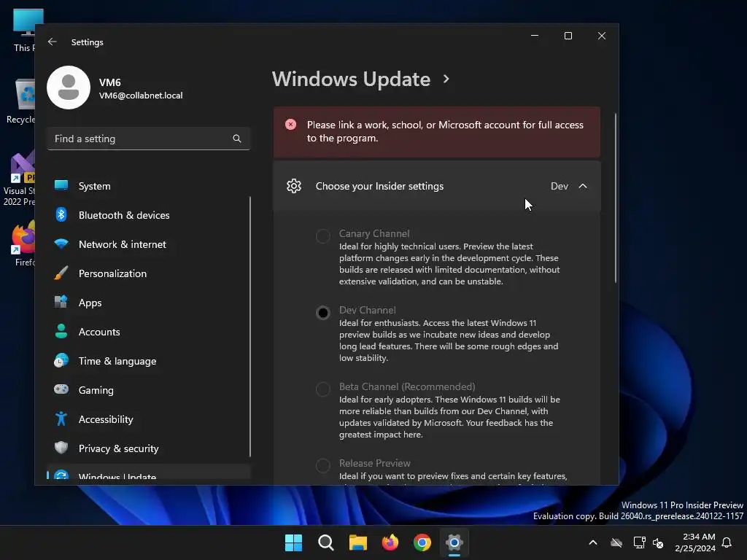Show hidden icons chevron in system tray
The image size is (747, 560).
[x=593, y=542]
